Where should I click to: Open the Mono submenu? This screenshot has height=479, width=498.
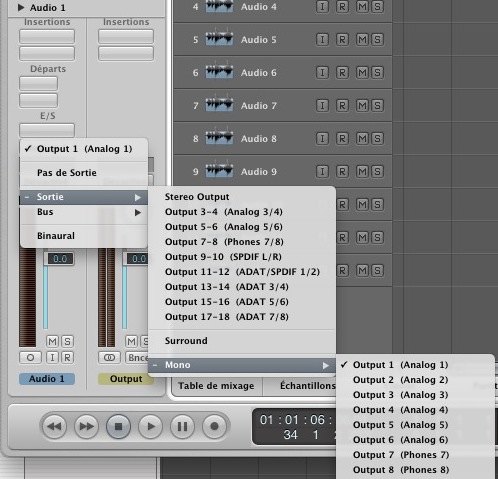point(242,365)
